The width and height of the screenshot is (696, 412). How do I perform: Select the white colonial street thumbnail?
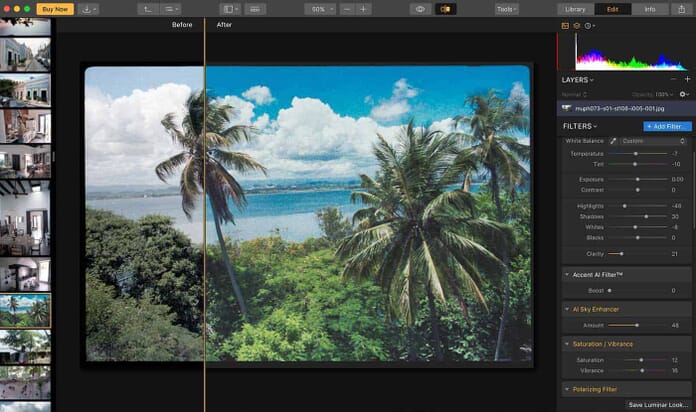pos(25,54)
